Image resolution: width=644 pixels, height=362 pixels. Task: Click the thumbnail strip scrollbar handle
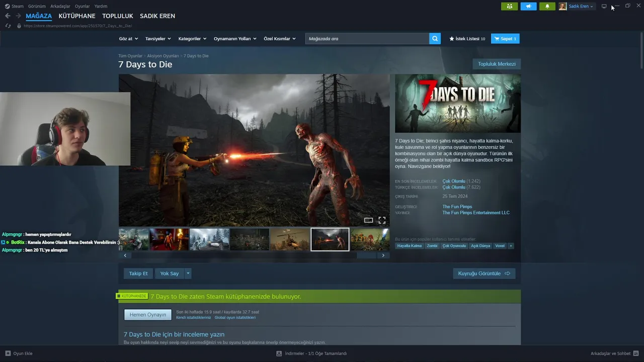click(366, 255)
